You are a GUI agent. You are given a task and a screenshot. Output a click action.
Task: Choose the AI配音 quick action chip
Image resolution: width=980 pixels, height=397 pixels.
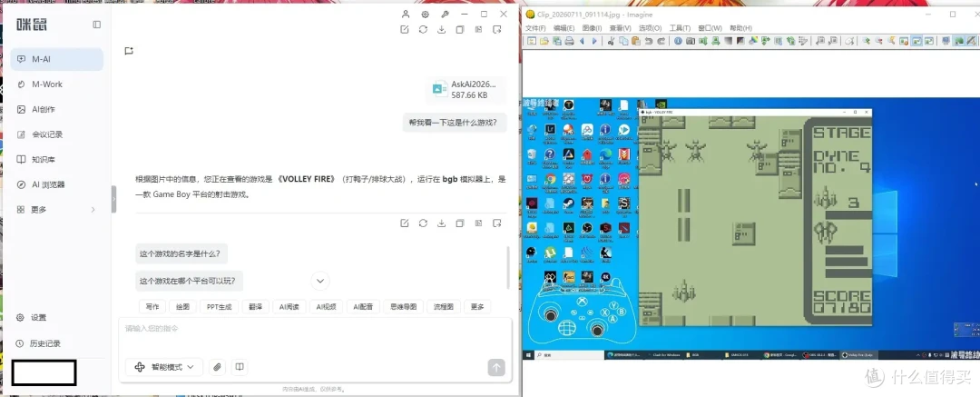363,307
